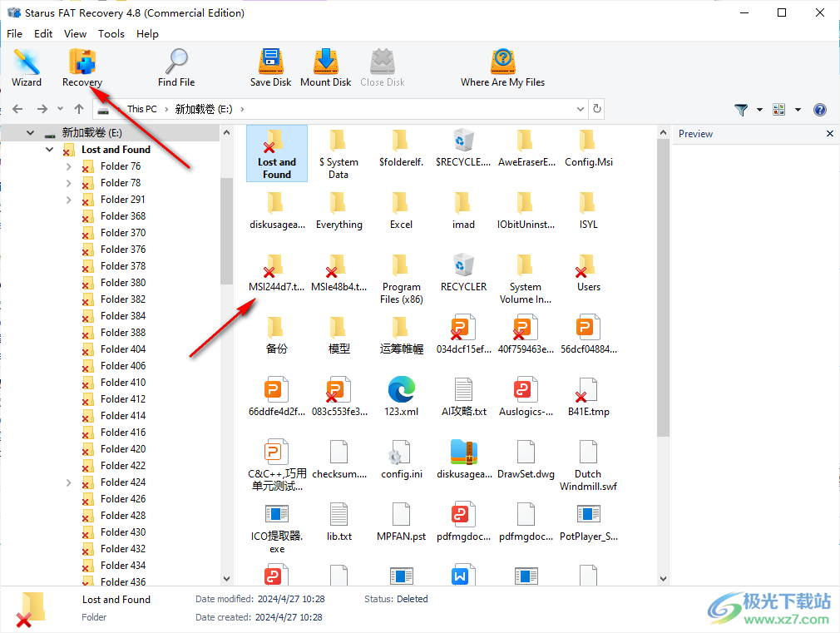Image resolution: width=840 pixels, height=633 pixels.
Task: Navigate up one folder level
Action: pyautogui.click(x=79, y=109)
